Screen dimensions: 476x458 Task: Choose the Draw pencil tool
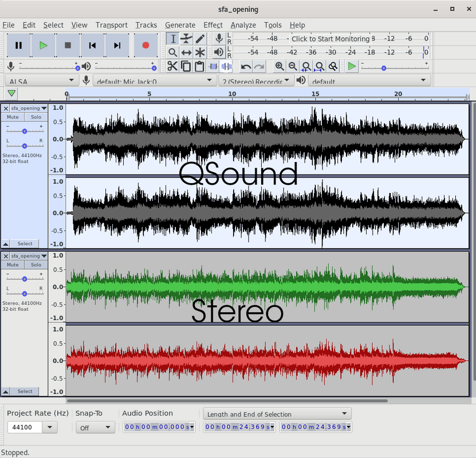[x=200, y=39]
